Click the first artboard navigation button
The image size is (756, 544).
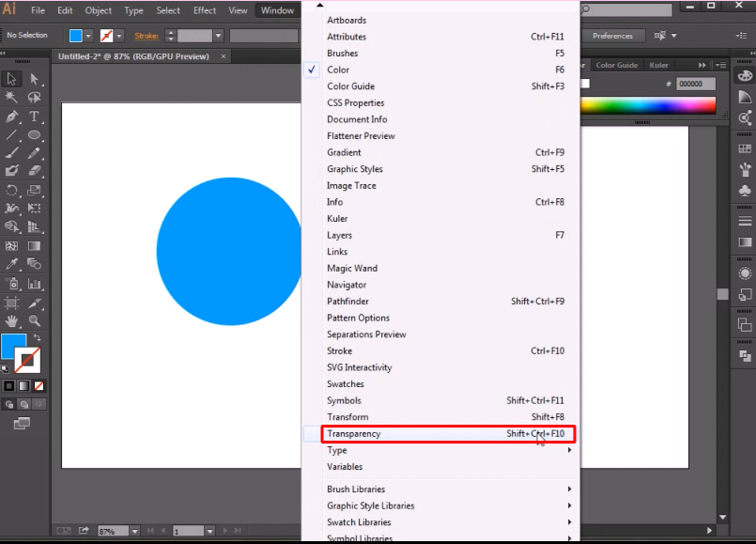149,530
